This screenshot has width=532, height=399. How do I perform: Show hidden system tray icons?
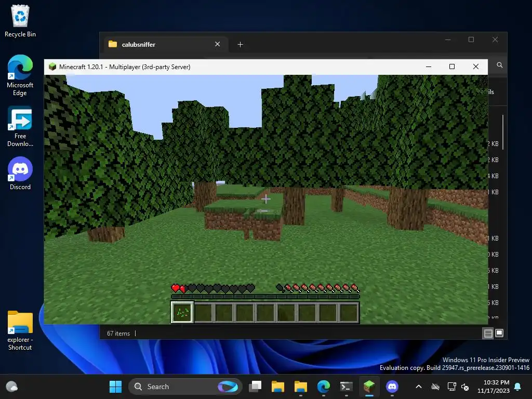point(419,387)
